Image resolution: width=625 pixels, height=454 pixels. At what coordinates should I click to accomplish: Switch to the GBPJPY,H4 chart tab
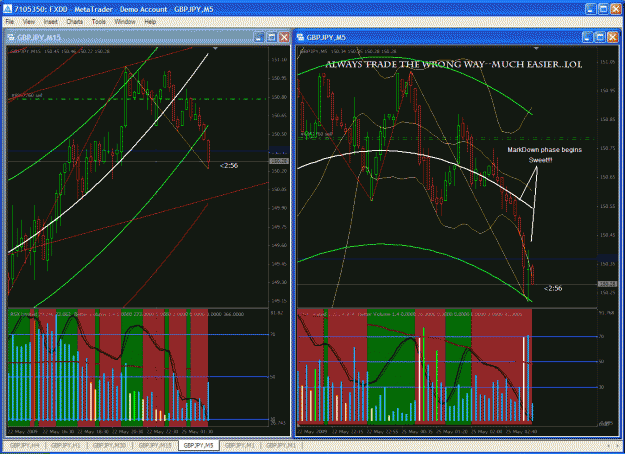pos(24,445)
